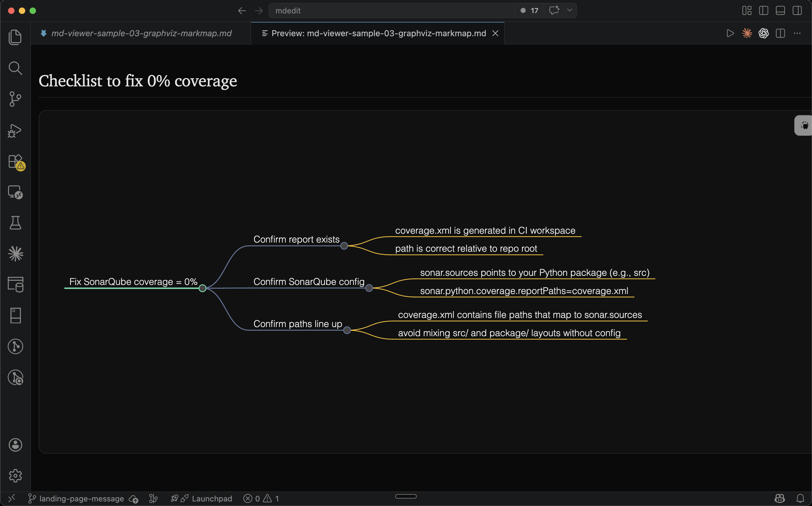The width and height of the screenshot is (812, 506).
Task: Toggle the bottom Panel
Action: pyautogui.click(x=780, y=10)
